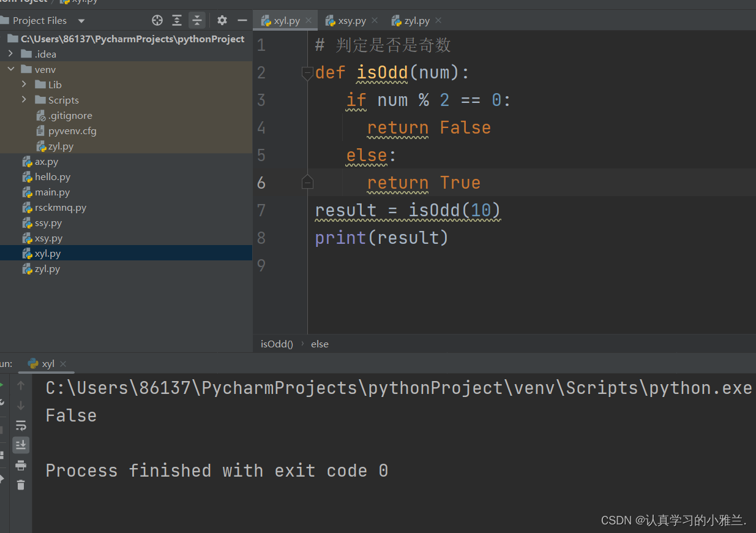Click the up arrow in Run toolbar

(21, 385)
